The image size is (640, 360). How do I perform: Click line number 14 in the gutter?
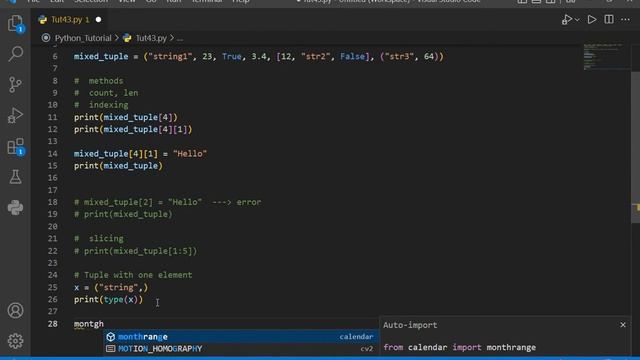(x=53, y=154)
